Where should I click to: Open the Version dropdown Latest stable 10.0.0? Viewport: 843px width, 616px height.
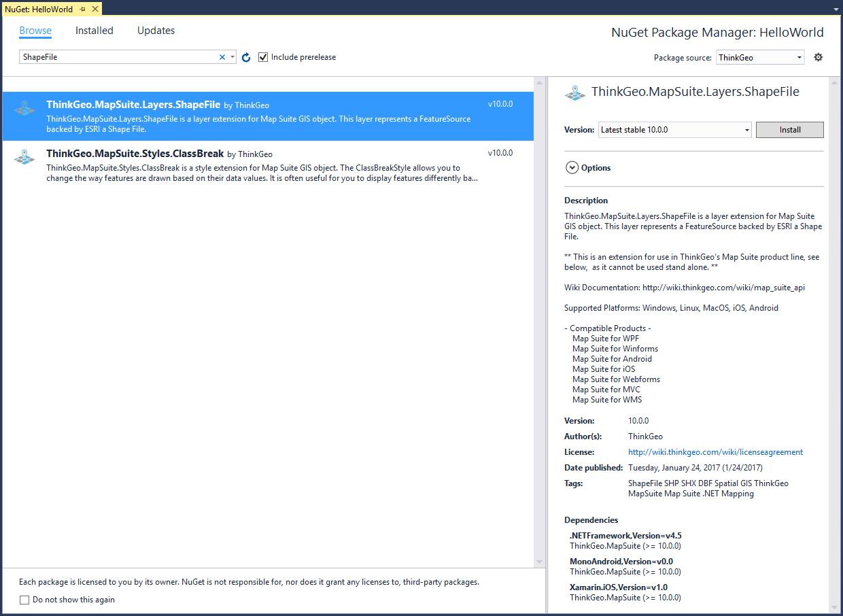(x=675, y=130)
